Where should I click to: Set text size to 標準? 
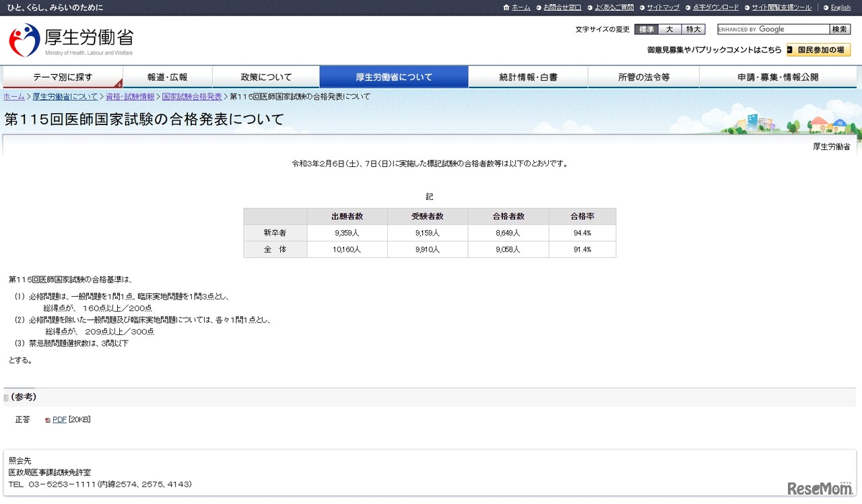coord(646,30)
